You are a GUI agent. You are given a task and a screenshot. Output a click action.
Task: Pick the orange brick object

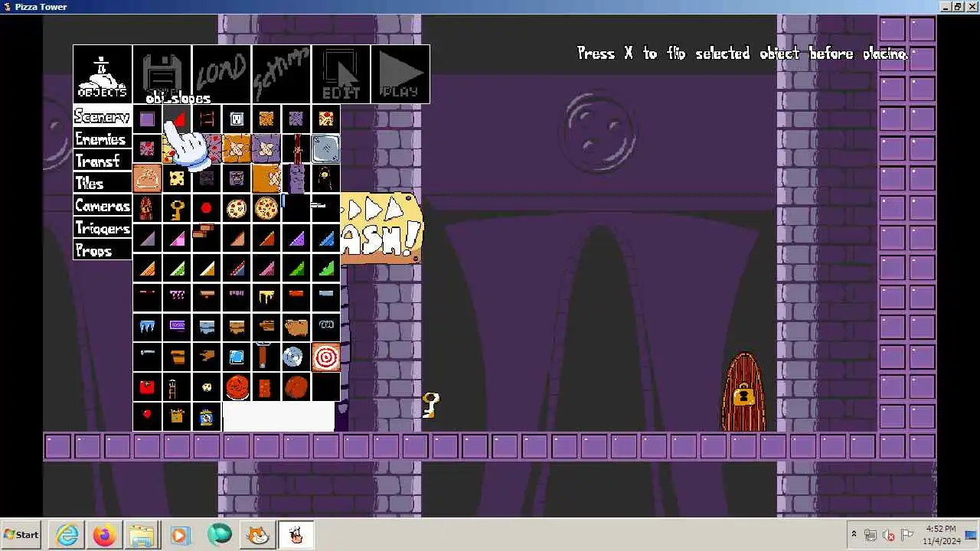266,386
